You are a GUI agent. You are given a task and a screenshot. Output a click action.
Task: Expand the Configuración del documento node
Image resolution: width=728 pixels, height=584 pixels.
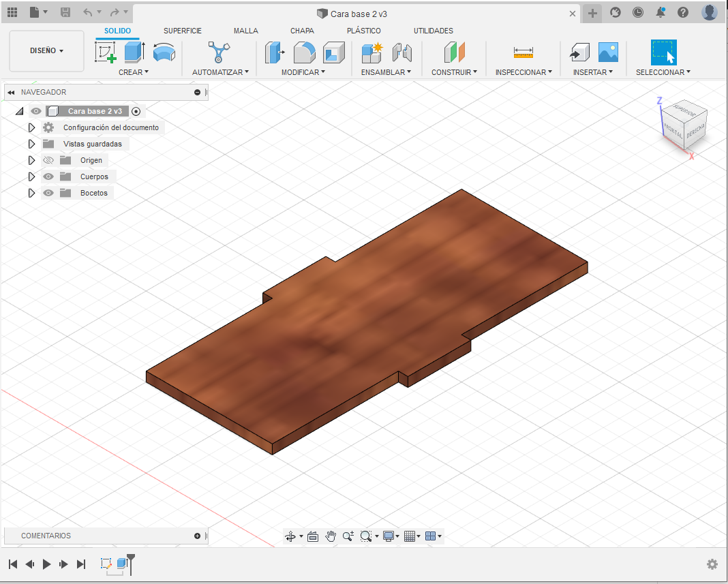31,127
